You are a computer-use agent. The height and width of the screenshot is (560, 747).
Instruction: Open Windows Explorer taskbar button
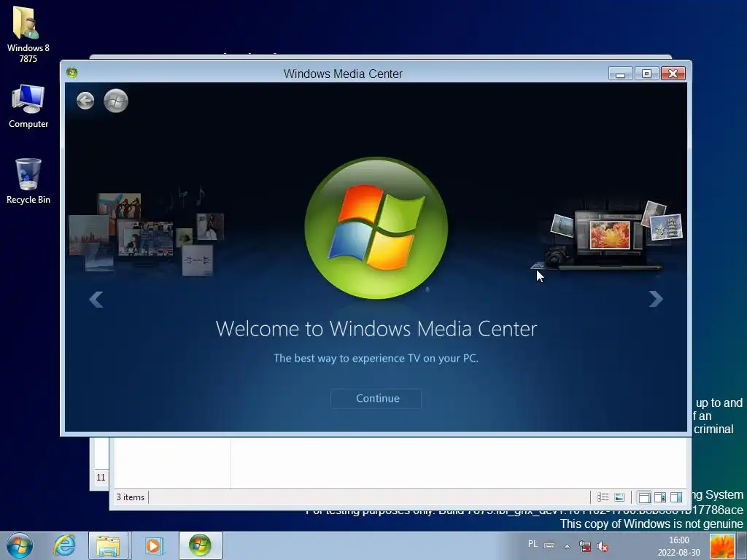click(108, 545)
